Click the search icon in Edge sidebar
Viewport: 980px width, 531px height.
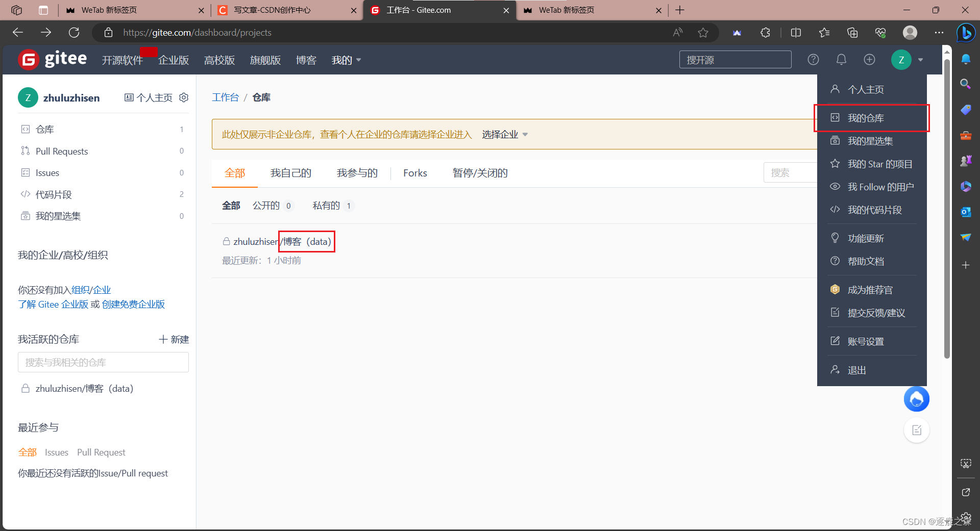966,84
